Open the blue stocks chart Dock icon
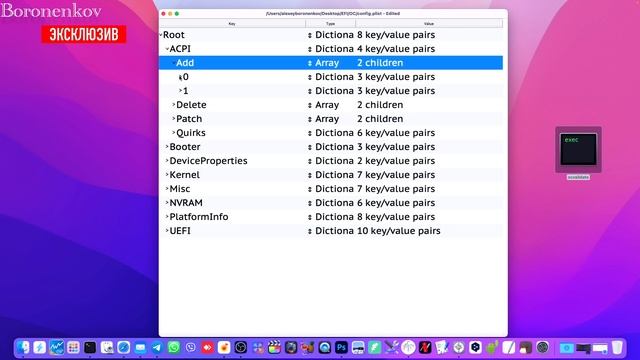This screenshot has width=640, height=360. [57, 347]
